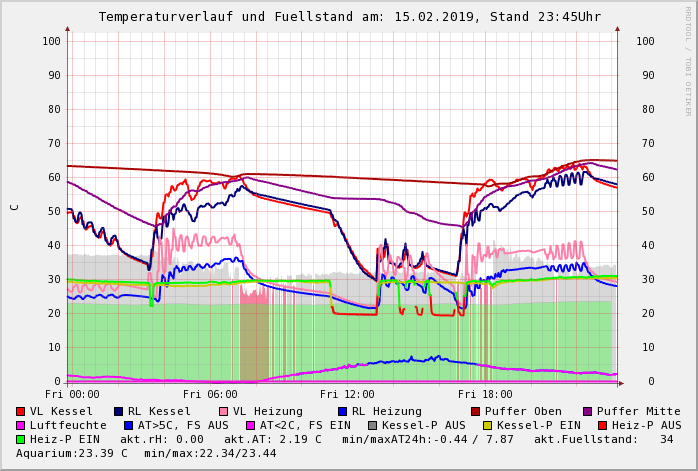Click the RRDTOOL / TOBI OETIKER watermark
This screenshot has height=471, width=698.
point(687,60)
